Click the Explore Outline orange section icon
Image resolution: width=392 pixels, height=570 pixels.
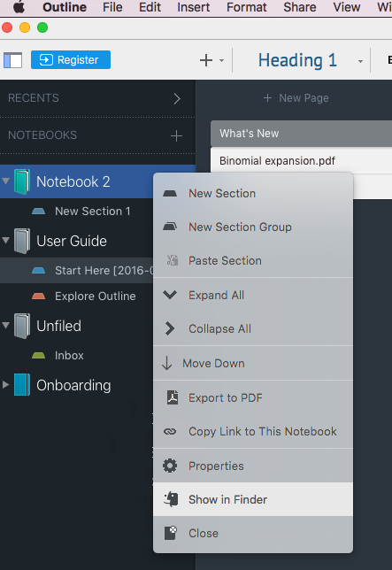[x=39, y=297]
